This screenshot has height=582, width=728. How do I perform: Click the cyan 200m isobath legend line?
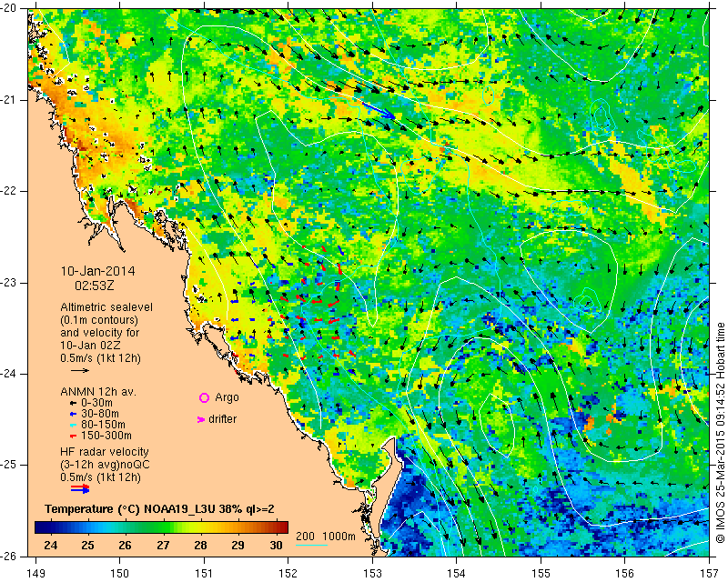[311, 545]
